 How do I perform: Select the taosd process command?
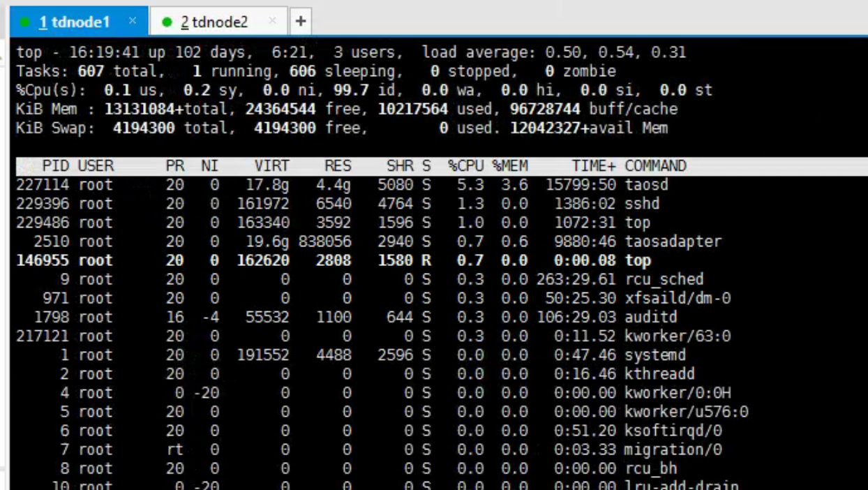(646, 185)
